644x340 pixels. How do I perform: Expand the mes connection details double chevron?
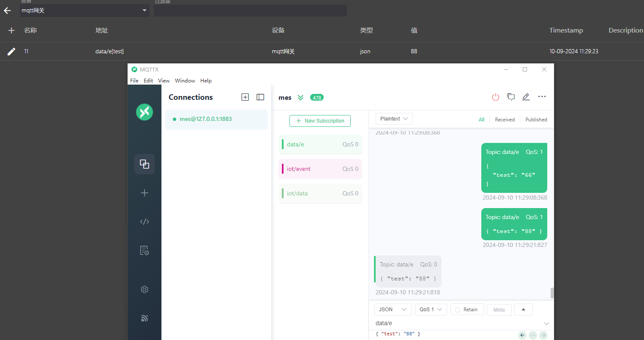point(300,98)
